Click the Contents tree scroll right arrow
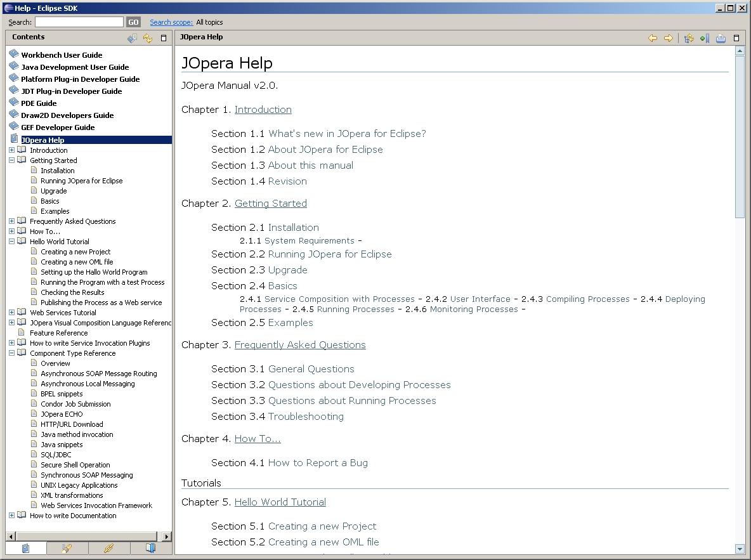751x560 pixels. [x=166, y=537]
